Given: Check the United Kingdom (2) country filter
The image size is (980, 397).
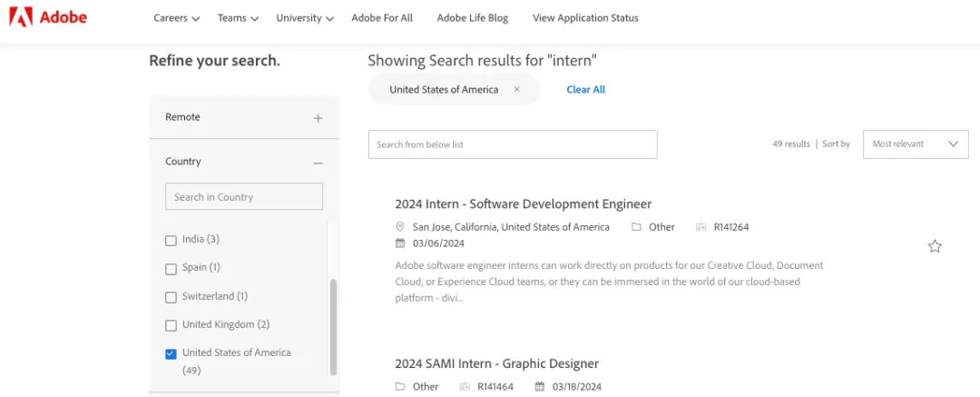Looking at the screenshot, I should (171, 325).
